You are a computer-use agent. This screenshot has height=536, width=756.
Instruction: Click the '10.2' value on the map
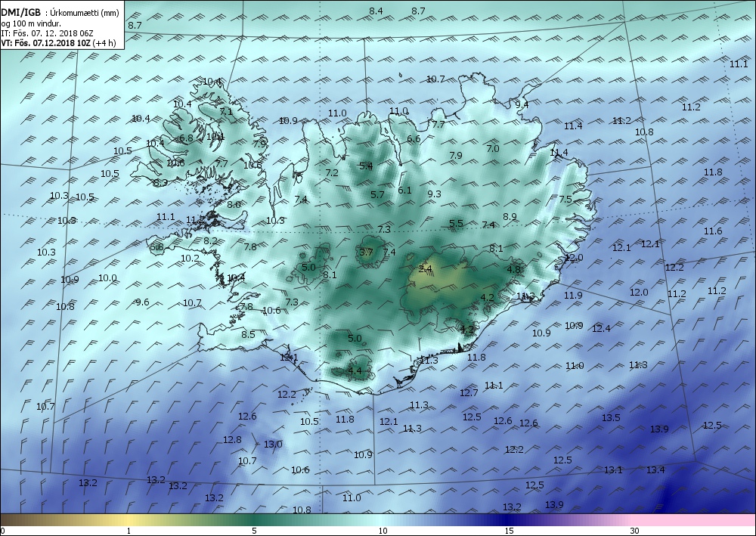[190, 259]
